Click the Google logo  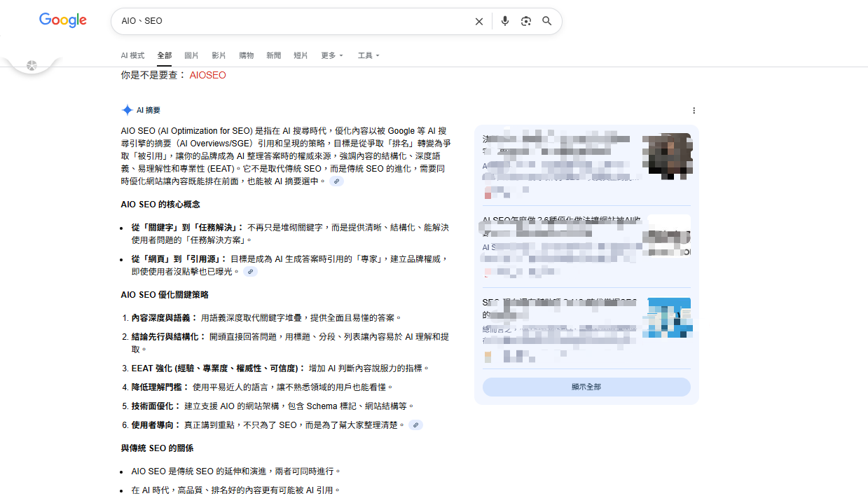click(63, 20)
